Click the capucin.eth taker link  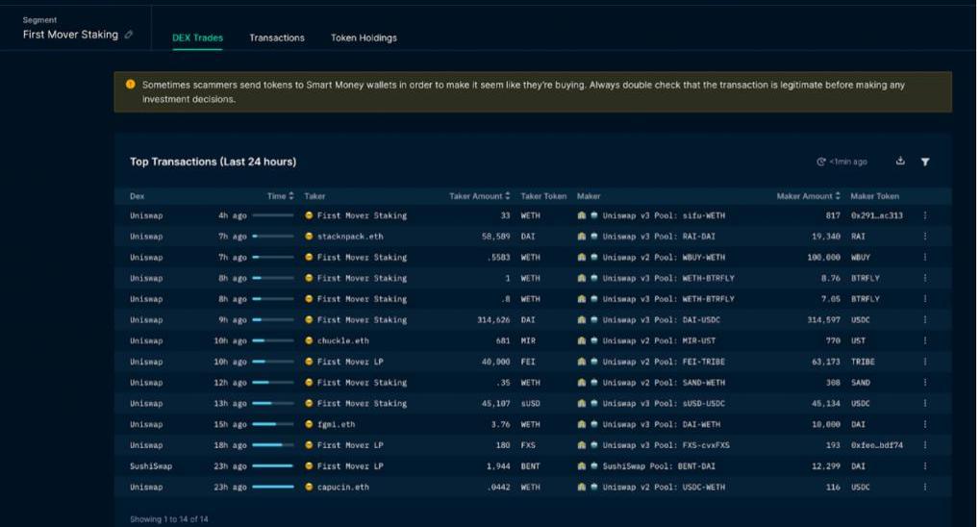342,488
